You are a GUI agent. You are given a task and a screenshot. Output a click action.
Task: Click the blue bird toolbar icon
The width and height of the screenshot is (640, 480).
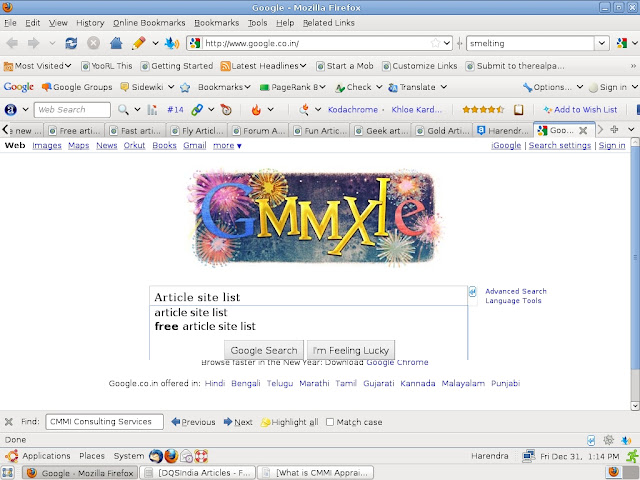tap(172, 43)
